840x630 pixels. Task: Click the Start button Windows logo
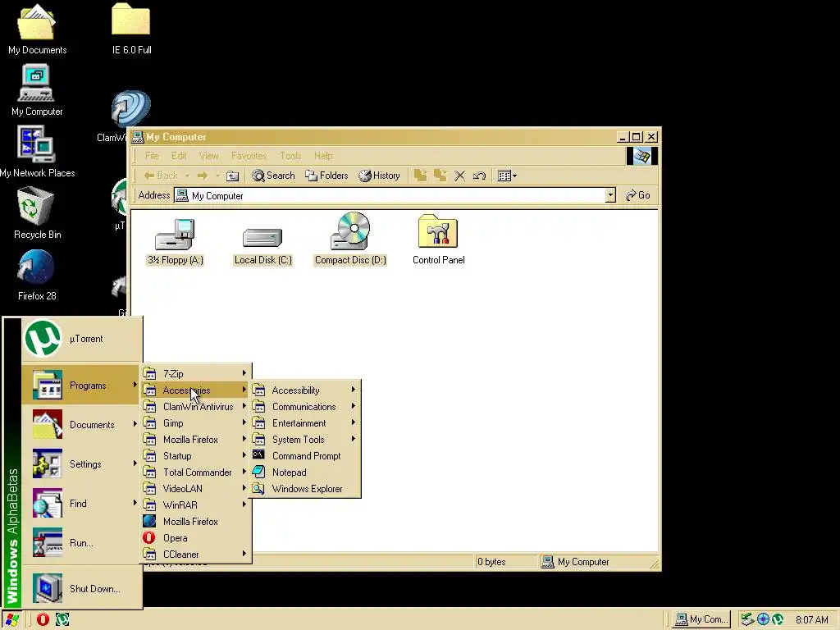click(x=11, y=619)
